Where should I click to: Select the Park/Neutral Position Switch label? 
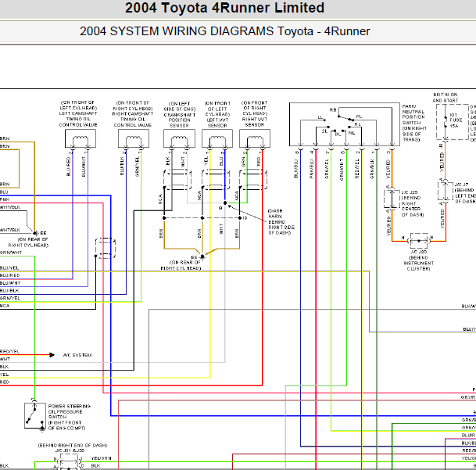coord(414,123)
